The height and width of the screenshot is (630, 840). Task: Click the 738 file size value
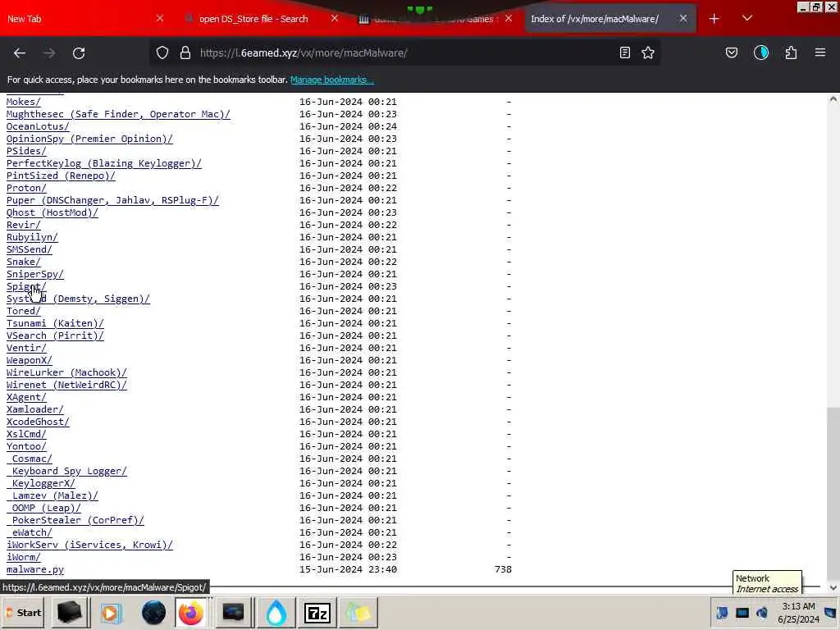[x=503, y=569]
